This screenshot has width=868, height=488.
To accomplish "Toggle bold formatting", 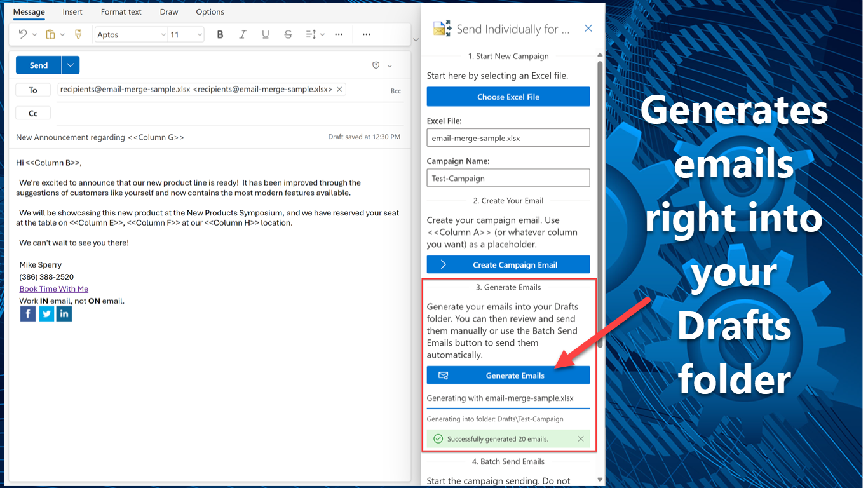I will [x=220, y=35].
